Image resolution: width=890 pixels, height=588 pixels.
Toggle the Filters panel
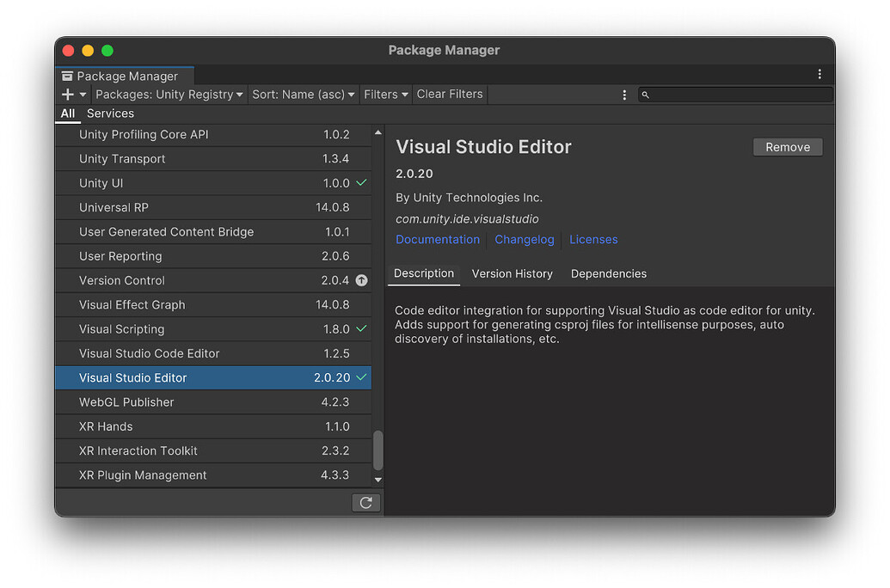[x=385, y=95]
